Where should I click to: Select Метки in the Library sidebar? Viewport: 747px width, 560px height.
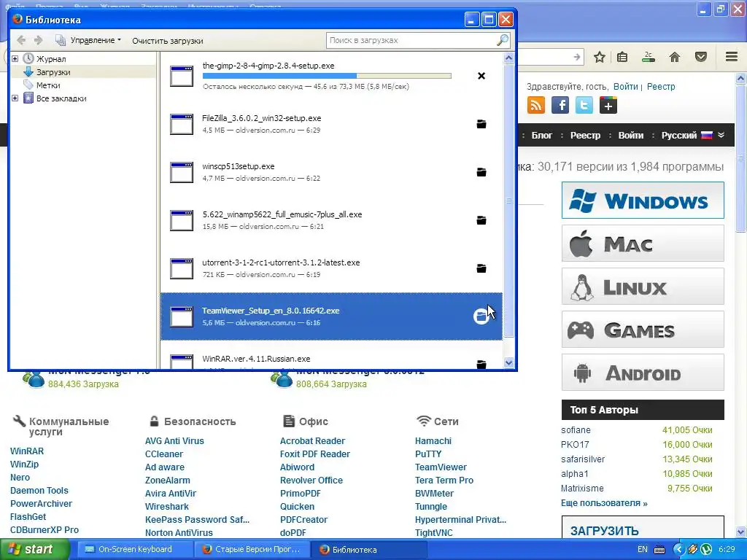[48, 85]
